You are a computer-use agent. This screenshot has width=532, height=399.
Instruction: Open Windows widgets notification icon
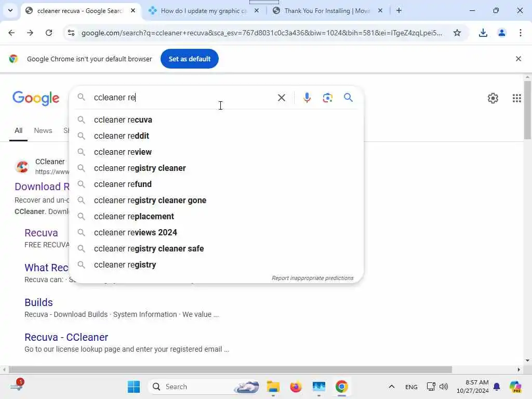(x=17, y=386)
